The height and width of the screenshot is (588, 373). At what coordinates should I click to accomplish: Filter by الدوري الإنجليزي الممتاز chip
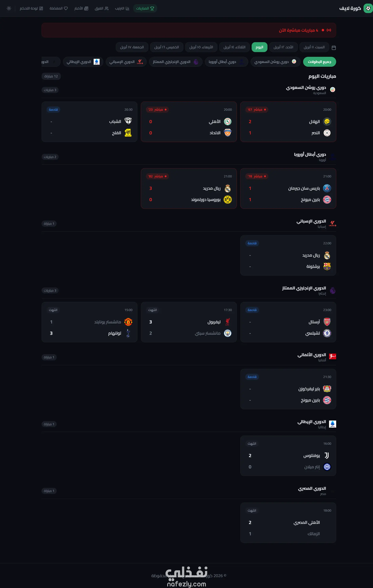[175, 62]
